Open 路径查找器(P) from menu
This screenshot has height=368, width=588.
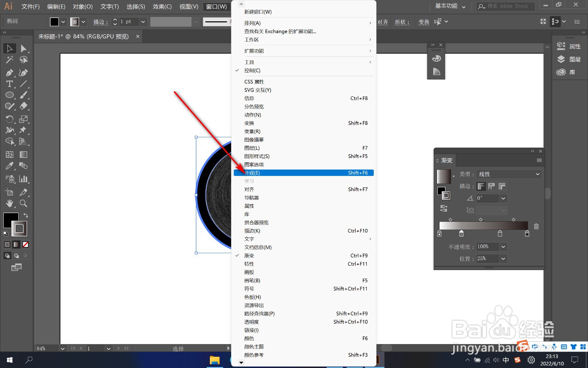(x=304, y=314)
